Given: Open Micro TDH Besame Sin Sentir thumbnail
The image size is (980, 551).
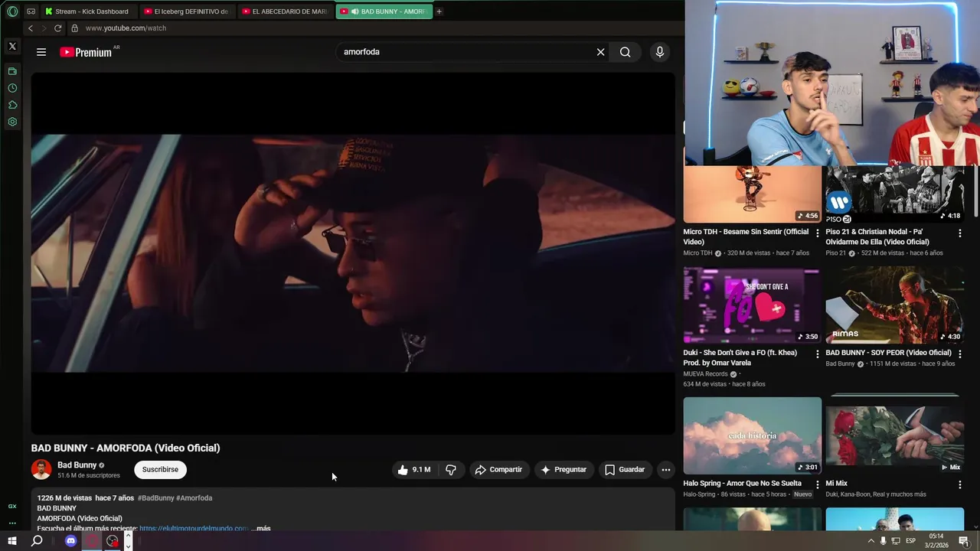Looking at the screenshot, I should click(x=752, y=194).
